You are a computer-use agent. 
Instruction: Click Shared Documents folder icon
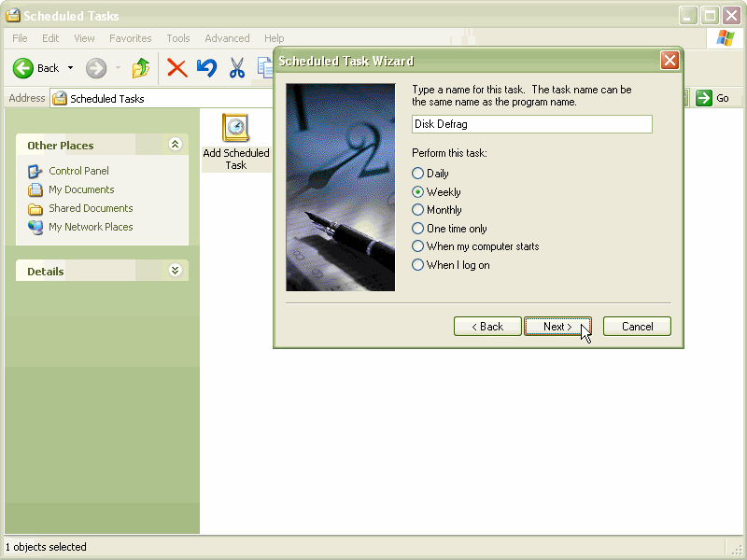[35, 208]
